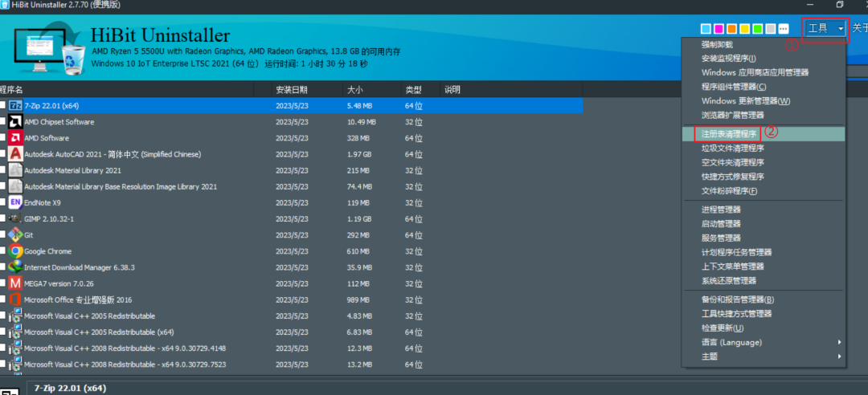Select 文件粉碎程序(F) menu item

[x=764, y=191]
